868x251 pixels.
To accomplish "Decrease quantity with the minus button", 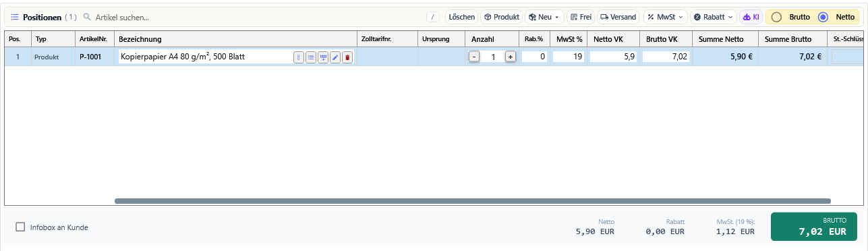I will pyautogui.click(x=474, y=57).
